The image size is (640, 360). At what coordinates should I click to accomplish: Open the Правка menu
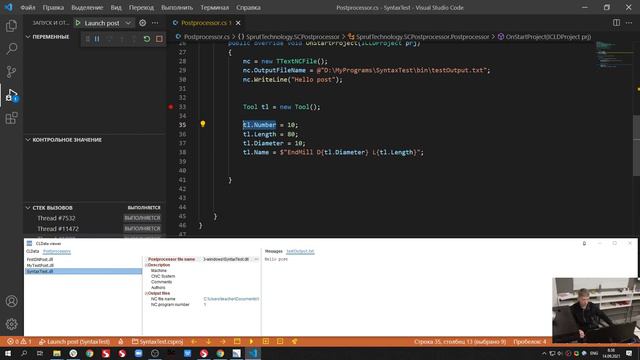[x=53, y=7]
